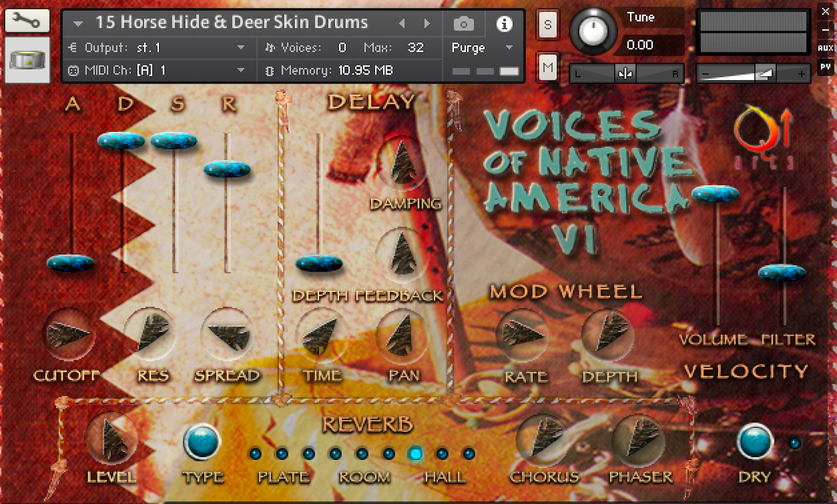Image resolution: width=837 pixels, height=504 pixels.
Task: Go to next instrument with right arrow
Action: (427, 23)
